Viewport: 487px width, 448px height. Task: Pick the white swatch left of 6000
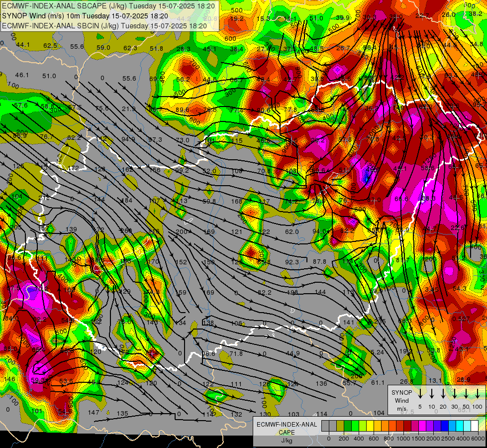pyautogui.click(x=474, y=426)
